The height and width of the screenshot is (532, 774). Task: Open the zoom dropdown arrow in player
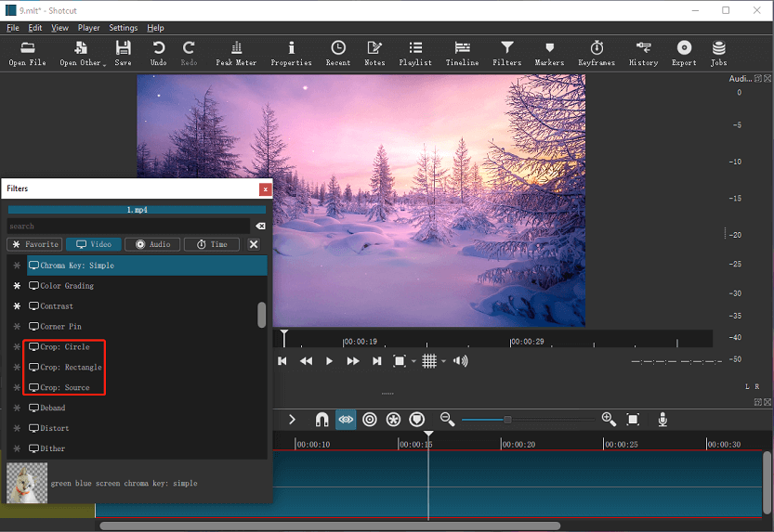pos(413,361)
